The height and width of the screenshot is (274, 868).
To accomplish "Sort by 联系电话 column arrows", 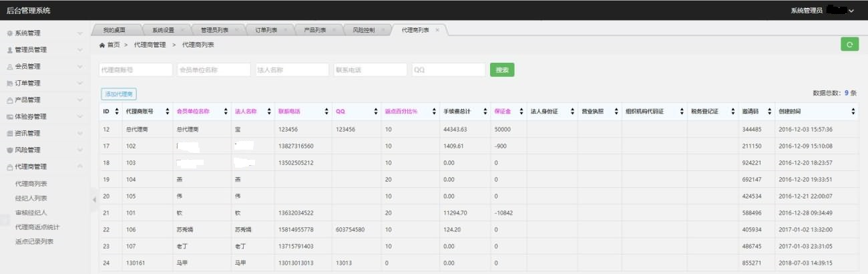I will (x=327, y=111).
